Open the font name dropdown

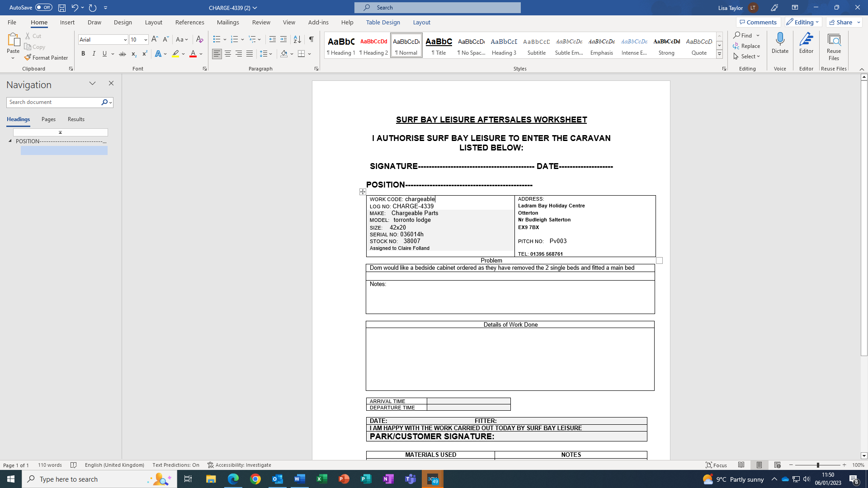125,40
